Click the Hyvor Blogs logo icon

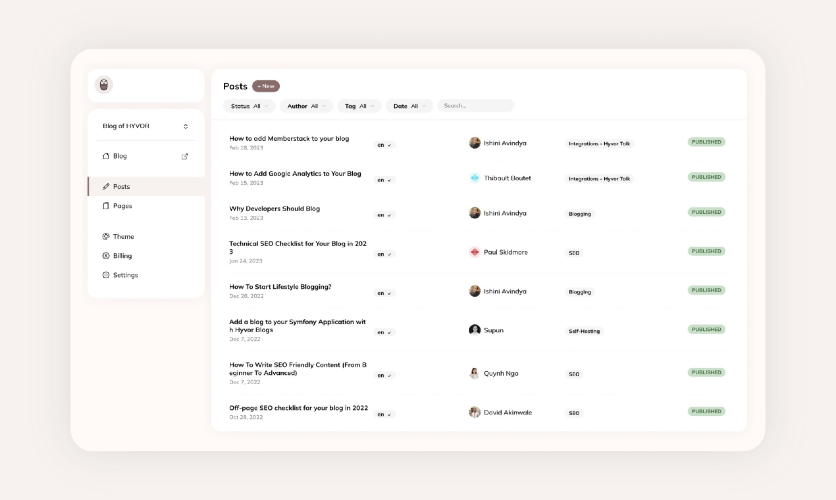104,85
